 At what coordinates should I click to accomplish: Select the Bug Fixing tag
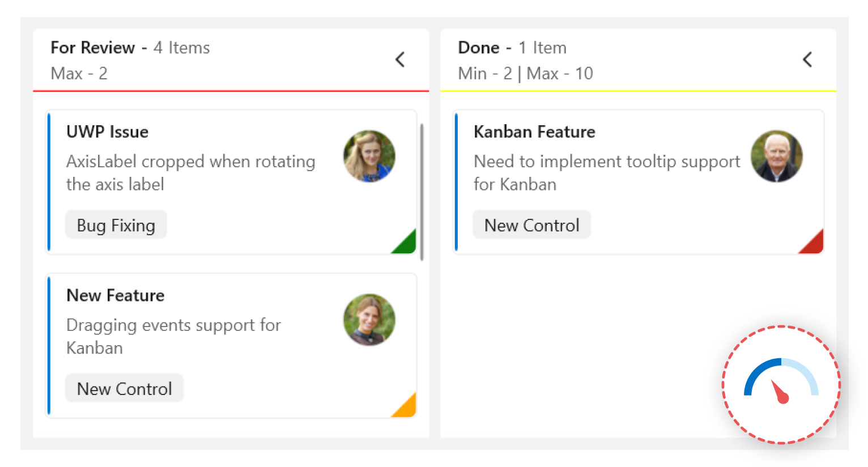(x=116, y=225)
